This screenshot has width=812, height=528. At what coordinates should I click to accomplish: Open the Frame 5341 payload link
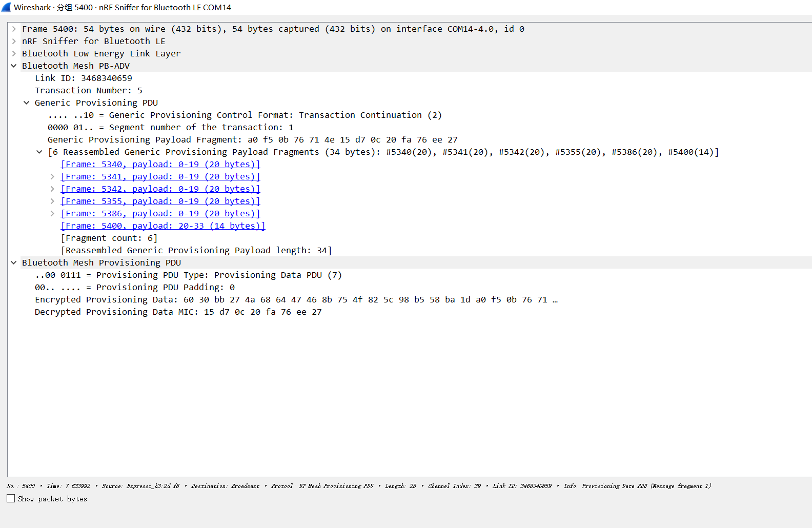click(x=160, y=177)
